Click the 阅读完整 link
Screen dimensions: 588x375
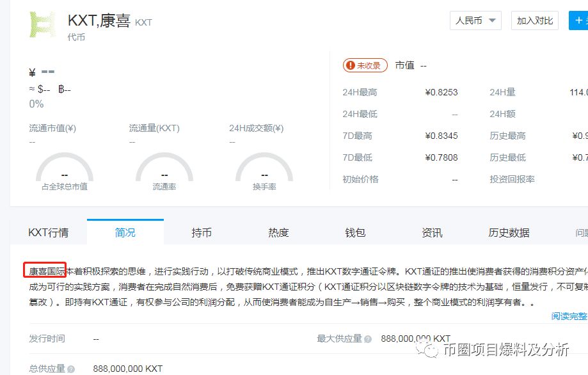(x=569, y=316)
